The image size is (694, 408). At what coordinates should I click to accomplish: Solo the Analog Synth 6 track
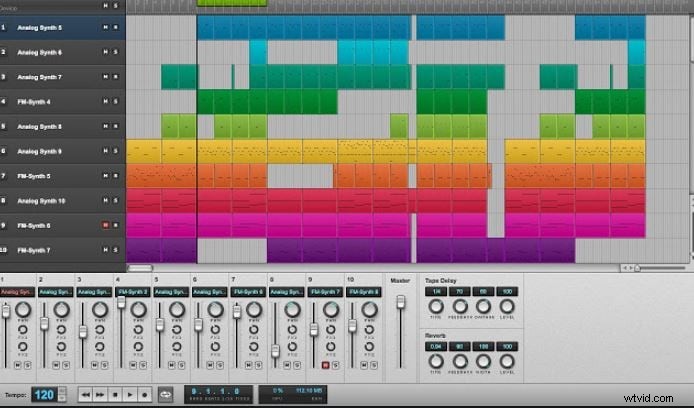click(116, 52)
